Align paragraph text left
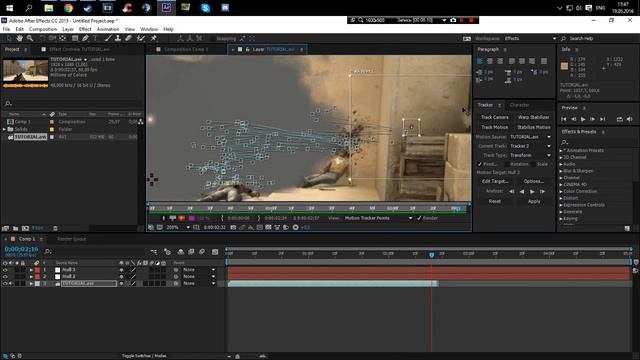This screenshot has height=360, width=640. (x=480, y=61)
